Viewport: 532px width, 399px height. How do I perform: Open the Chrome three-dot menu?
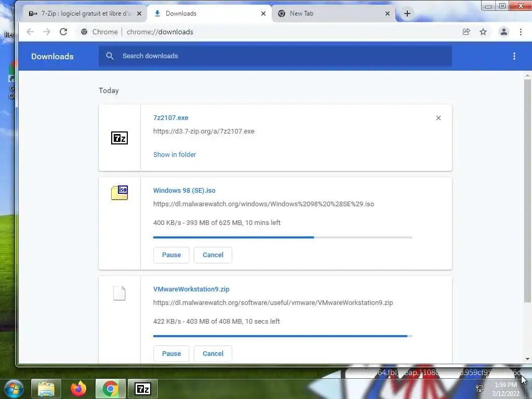(x=521, y=32)
